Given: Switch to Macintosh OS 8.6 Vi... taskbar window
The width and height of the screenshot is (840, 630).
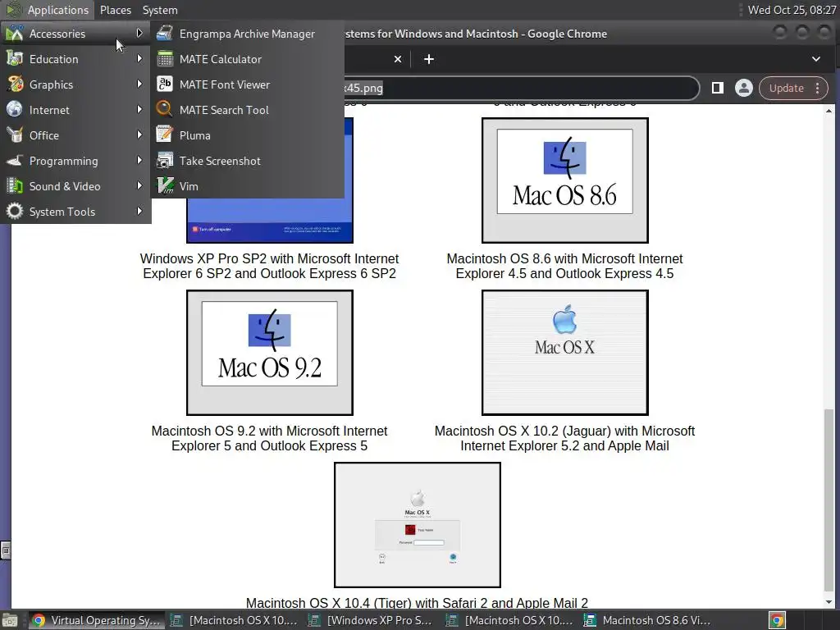Looking at the screenshot, I should tap(648, 621).
